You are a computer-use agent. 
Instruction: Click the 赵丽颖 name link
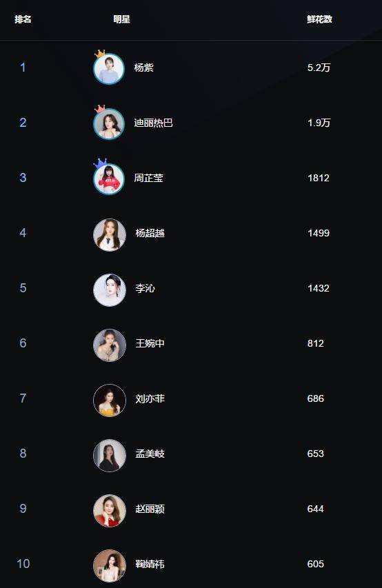[x=150, y=509]
